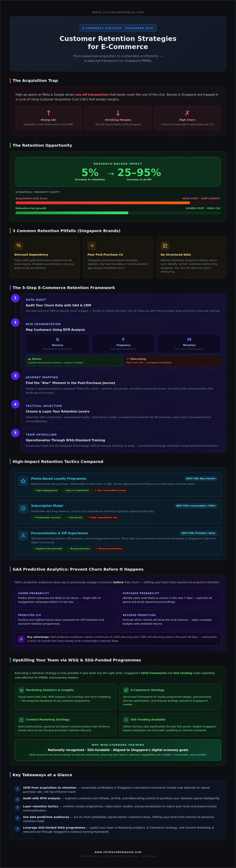Click the Rising CAC up-arrow icon

click(49, 113)
